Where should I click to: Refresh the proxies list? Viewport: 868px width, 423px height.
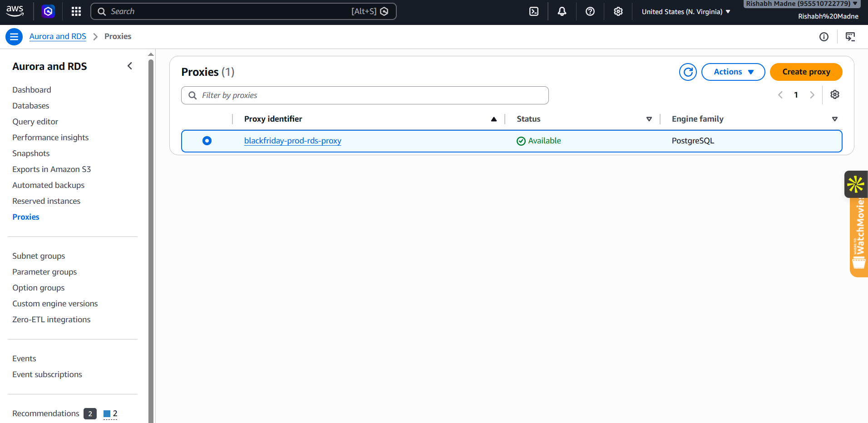point(688,72)
